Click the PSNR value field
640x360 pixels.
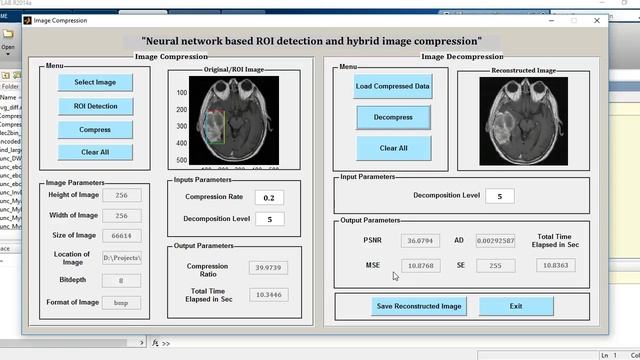coord(420,241)
